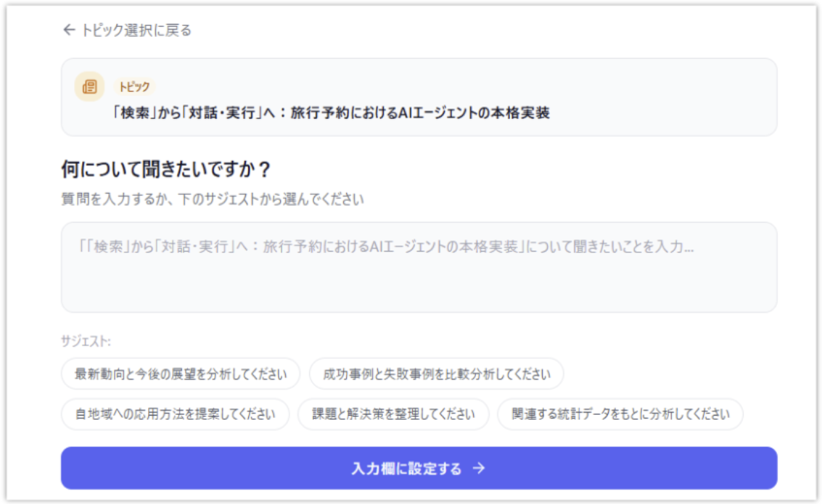Click the 何について聞きたいですか？ heading
The height and width of the screenshot is (504, 822).
(165, 169)
